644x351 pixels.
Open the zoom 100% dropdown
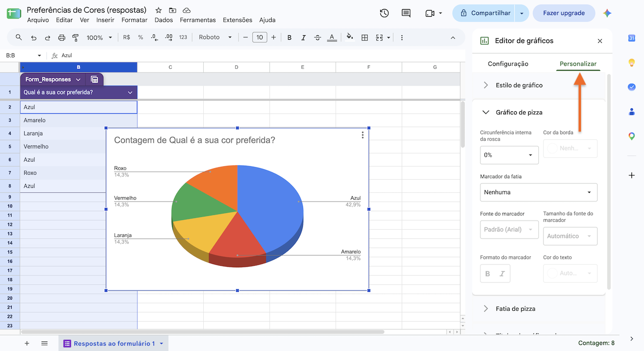pyautogui.click(x=99, y=37)
